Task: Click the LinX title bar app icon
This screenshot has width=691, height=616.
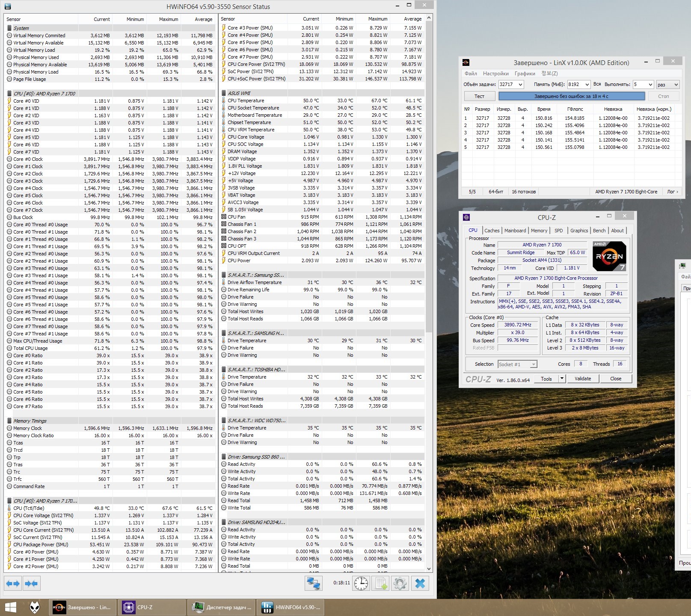Action: click(x=466, y=62)
